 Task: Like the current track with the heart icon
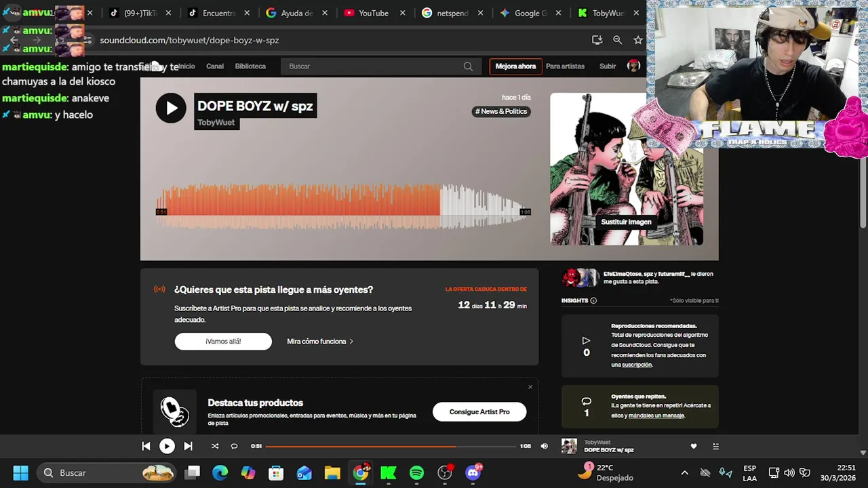click(x=693, y=446)
